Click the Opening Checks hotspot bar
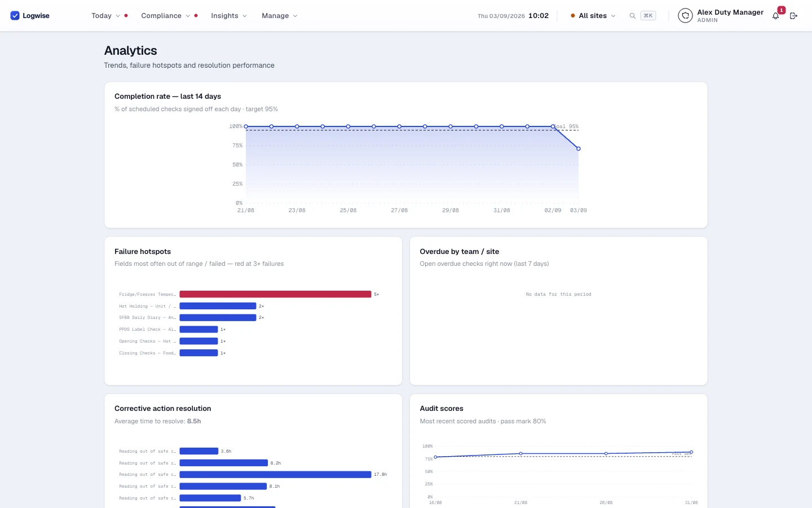The height and width of the screenshot is (508, 812). pos(198,341)
